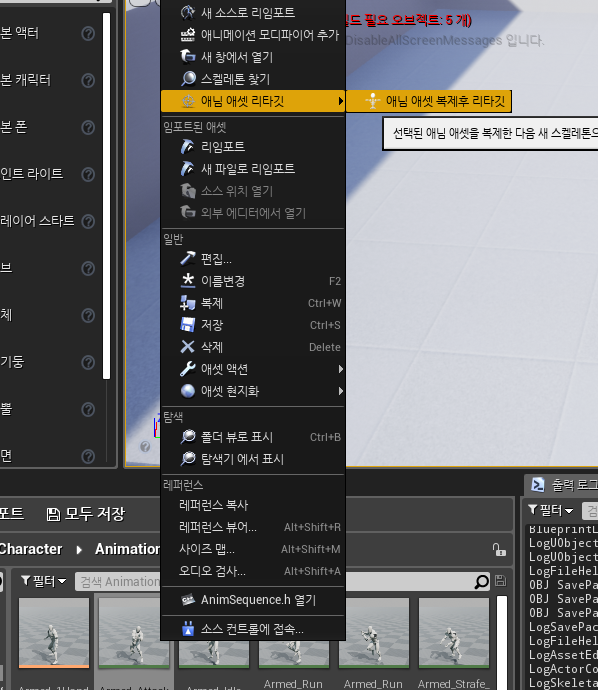Click '사이즈 맵...' menu entry
598x690 pixels.
tap(253, 549)
